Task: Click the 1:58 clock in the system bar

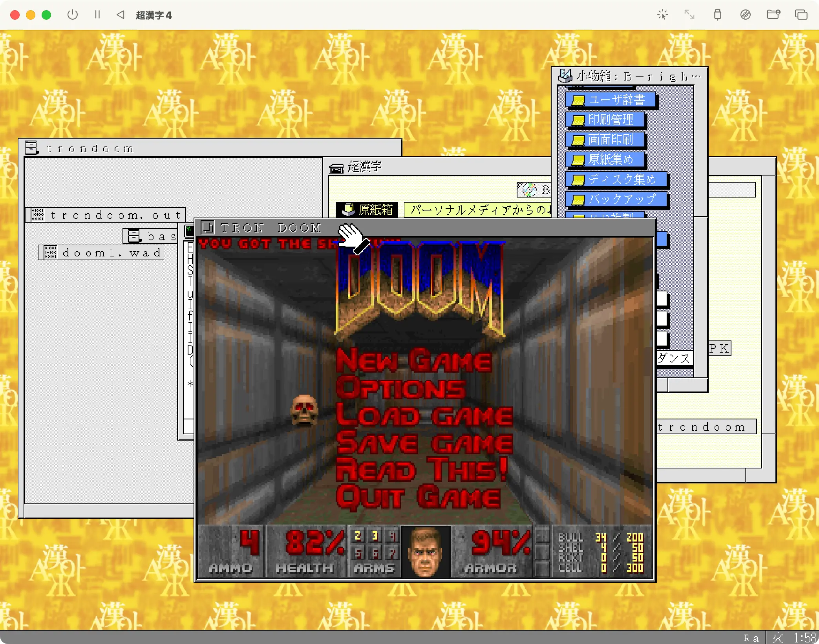Action: [804, 638]
